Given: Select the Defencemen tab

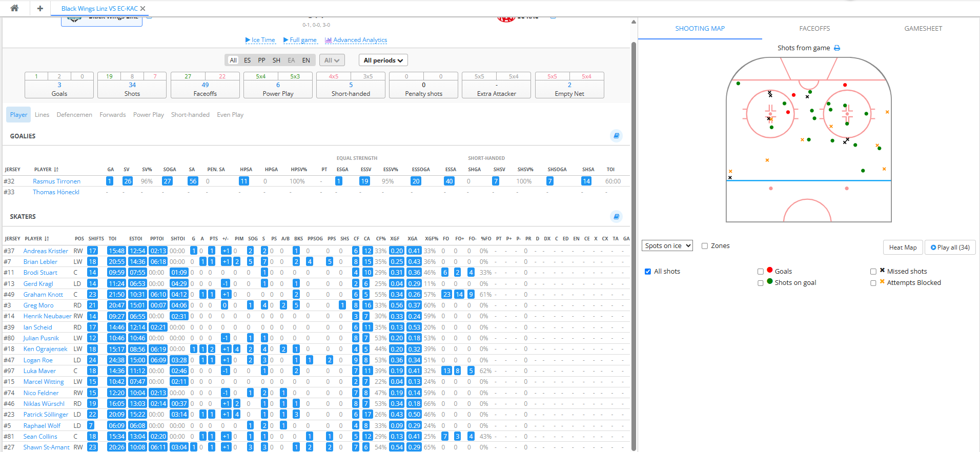Looking at the screenshot, I should click(74, 115).
